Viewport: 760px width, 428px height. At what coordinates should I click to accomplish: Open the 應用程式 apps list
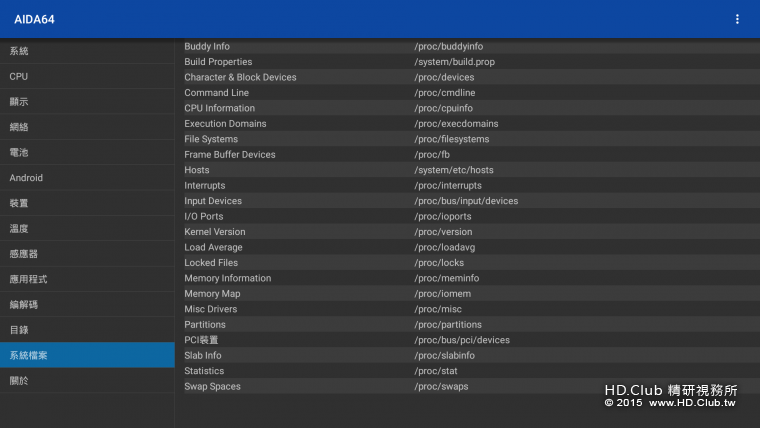coord(28,279)
